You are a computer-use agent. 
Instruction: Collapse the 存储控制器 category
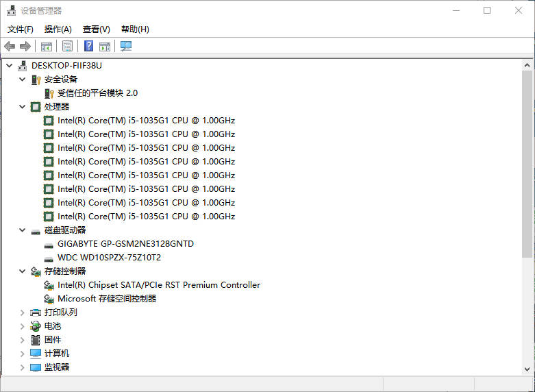click(23, 271)
